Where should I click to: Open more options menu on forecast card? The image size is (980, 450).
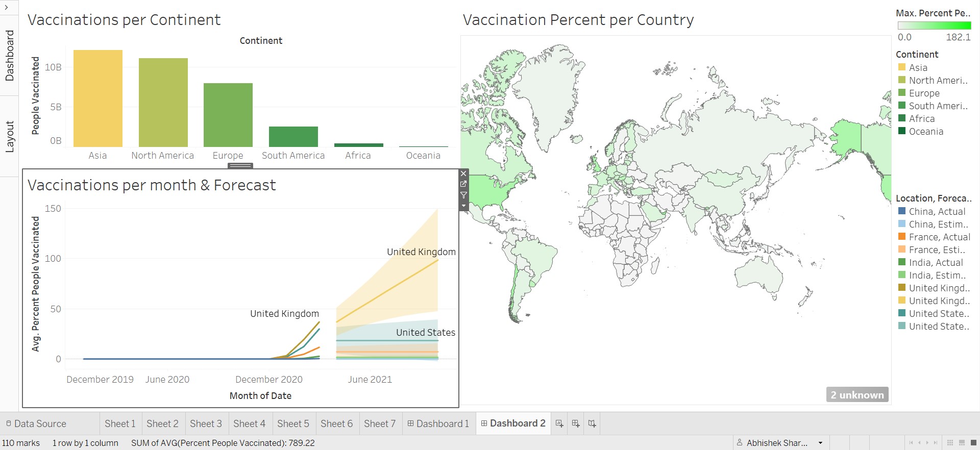[463, 206]
